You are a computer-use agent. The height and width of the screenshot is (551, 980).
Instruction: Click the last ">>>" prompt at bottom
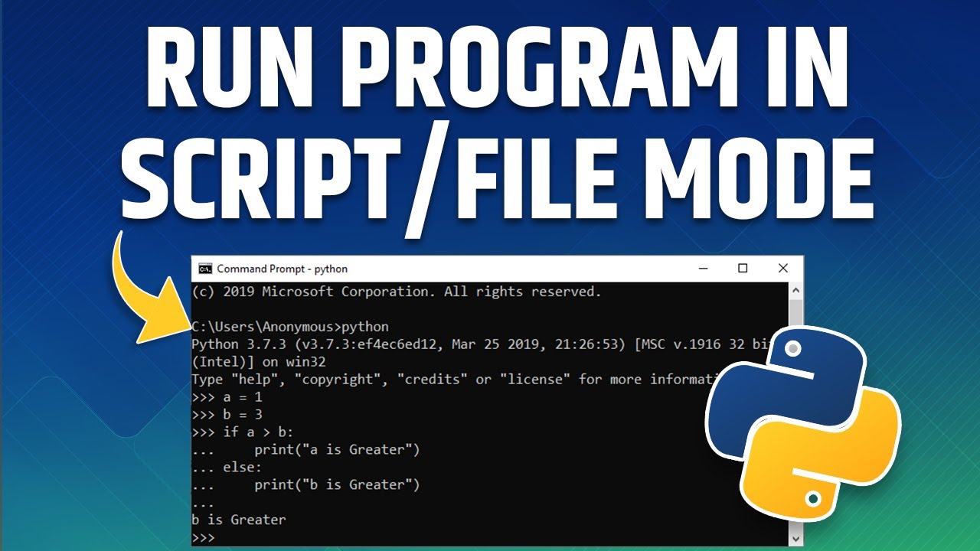coord(204,537)
